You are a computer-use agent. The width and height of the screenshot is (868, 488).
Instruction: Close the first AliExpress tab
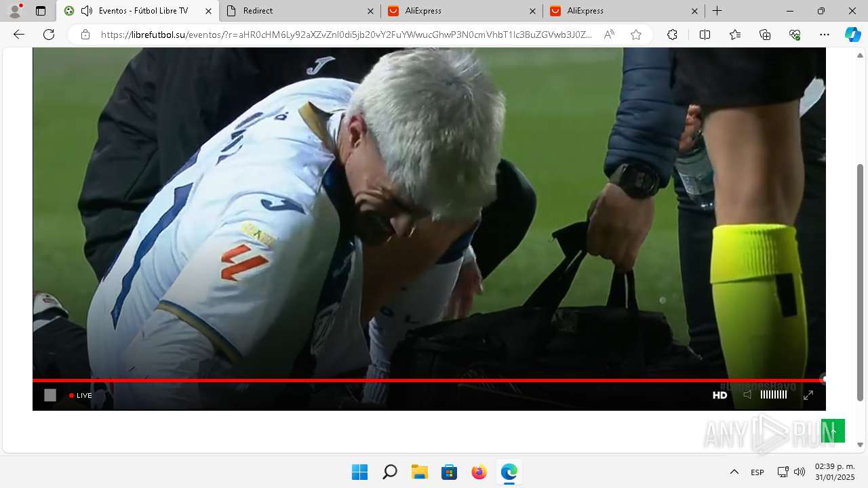532,11
